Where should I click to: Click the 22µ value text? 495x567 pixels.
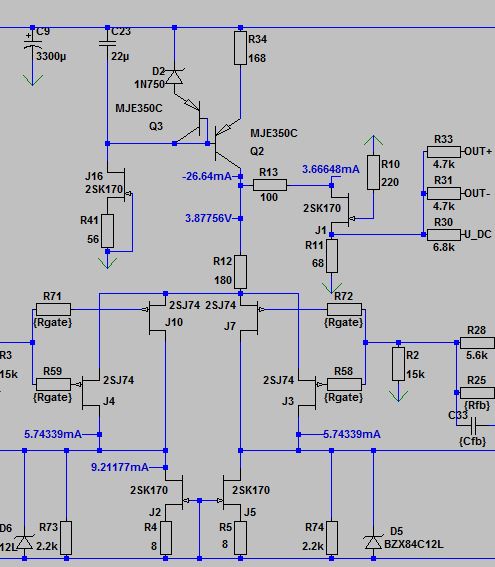click(x=120, y=56)
